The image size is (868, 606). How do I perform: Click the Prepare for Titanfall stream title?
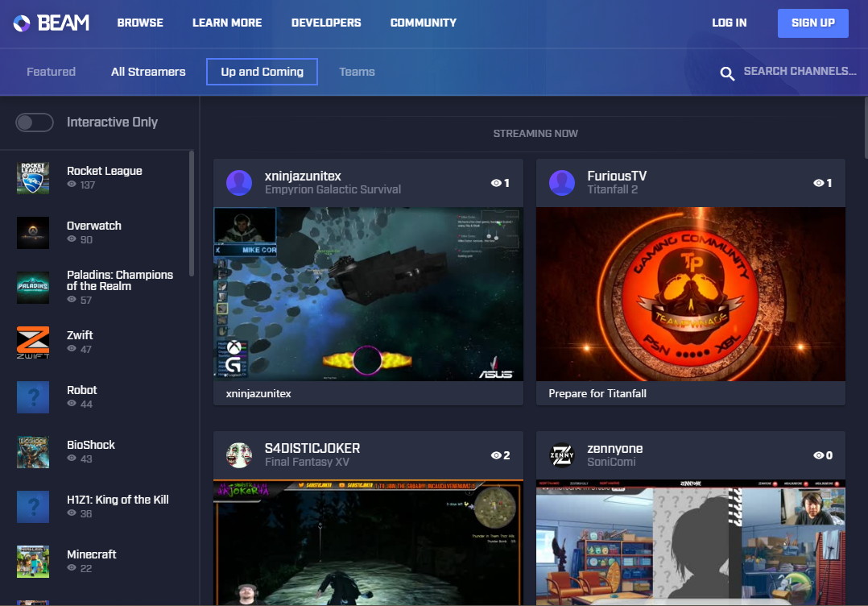(x=597, y=394)
